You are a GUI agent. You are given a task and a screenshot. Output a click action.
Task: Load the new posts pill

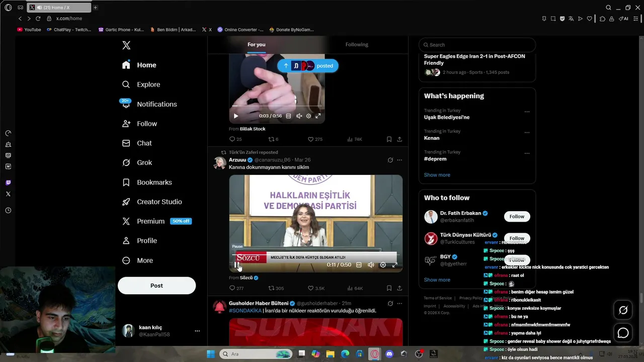[x=307, y=66]
